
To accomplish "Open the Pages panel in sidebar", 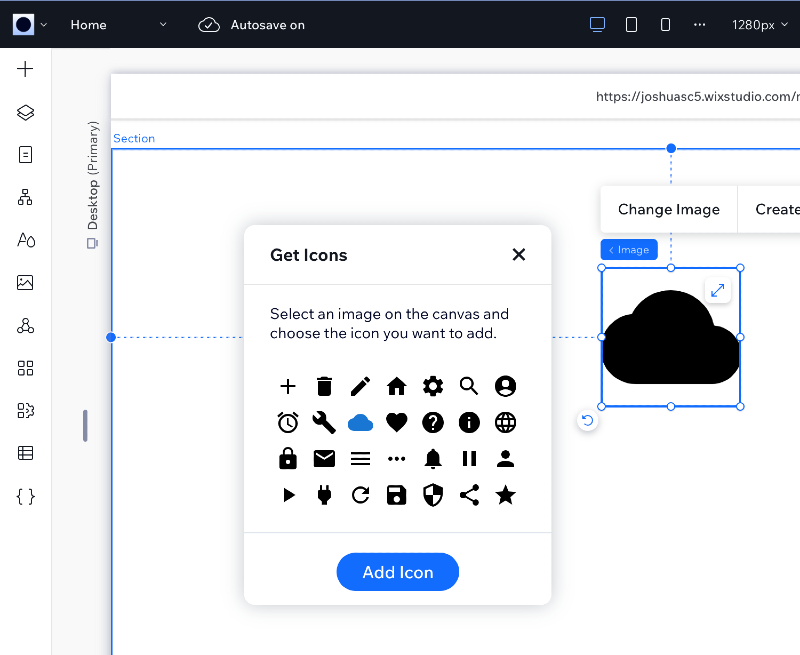I will point(25,155).
